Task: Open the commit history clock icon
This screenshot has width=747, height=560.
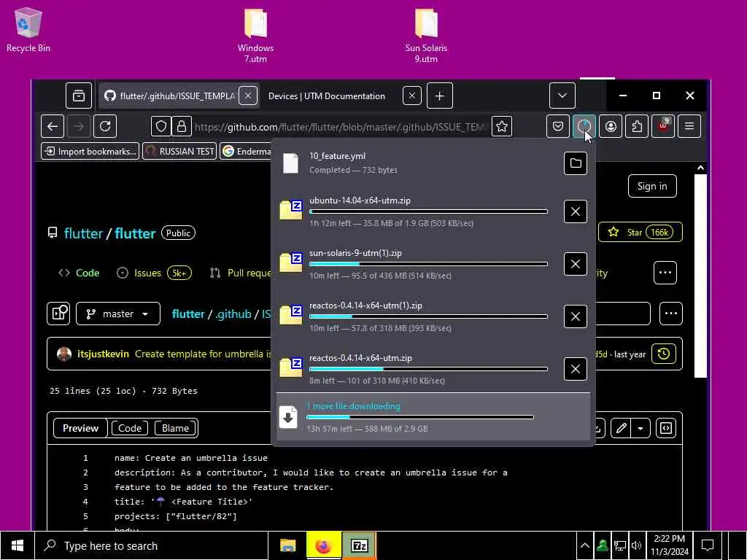Action: [664, 354]
